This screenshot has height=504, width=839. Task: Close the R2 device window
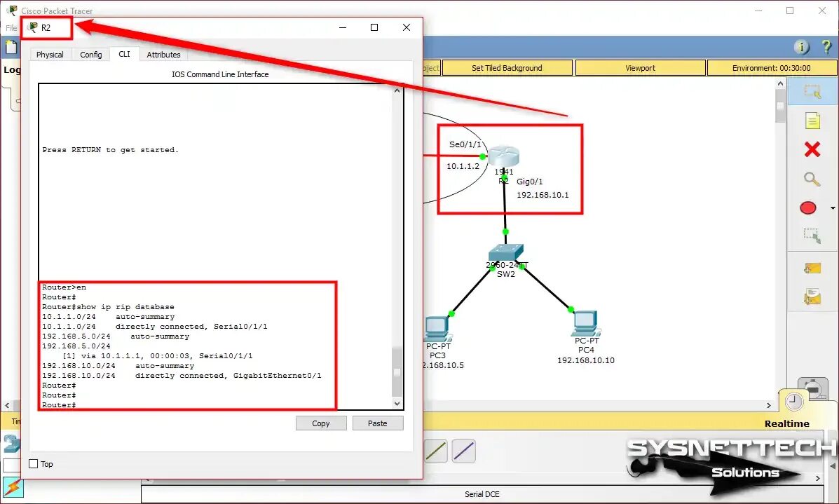click(x=407, y=27)
